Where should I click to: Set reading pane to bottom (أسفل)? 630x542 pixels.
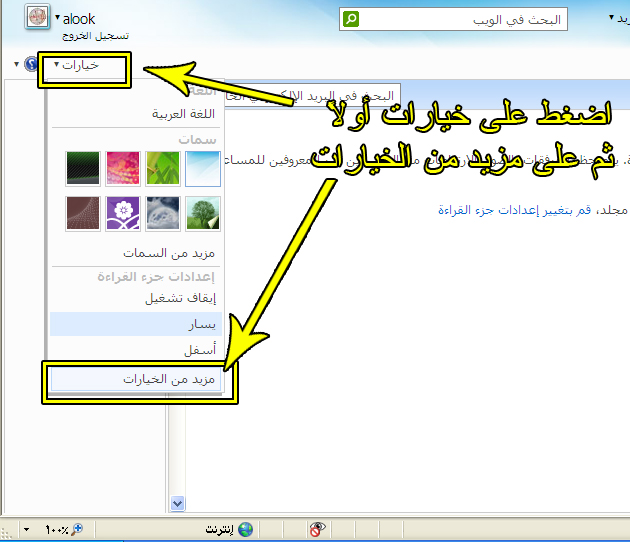click(x=200, y=350)
